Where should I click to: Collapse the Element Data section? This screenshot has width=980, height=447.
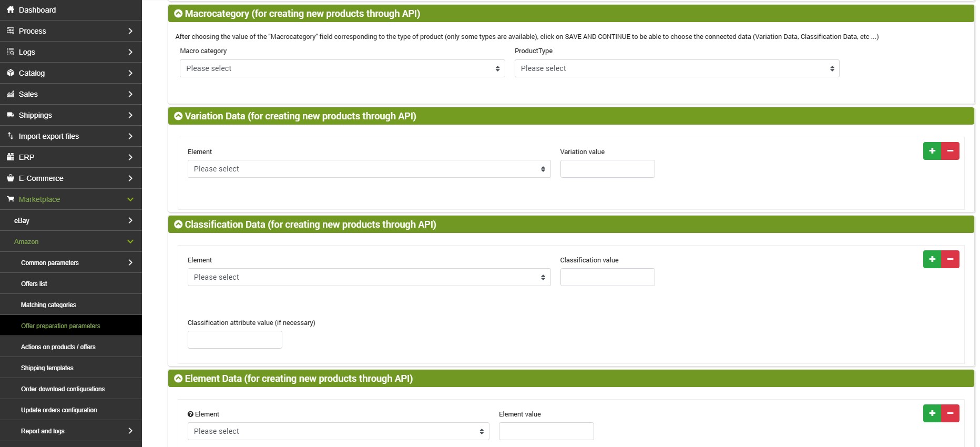pos(178,379)
